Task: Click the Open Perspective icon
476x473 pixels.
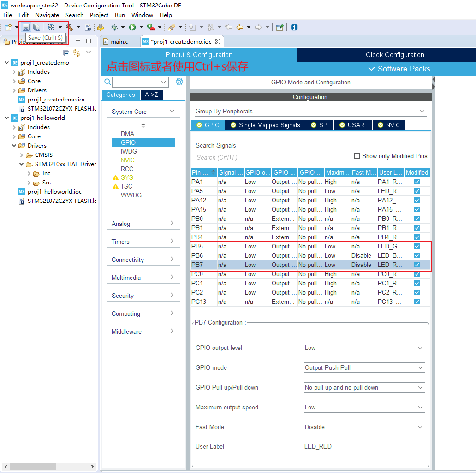Action: [x=280, y=27]
